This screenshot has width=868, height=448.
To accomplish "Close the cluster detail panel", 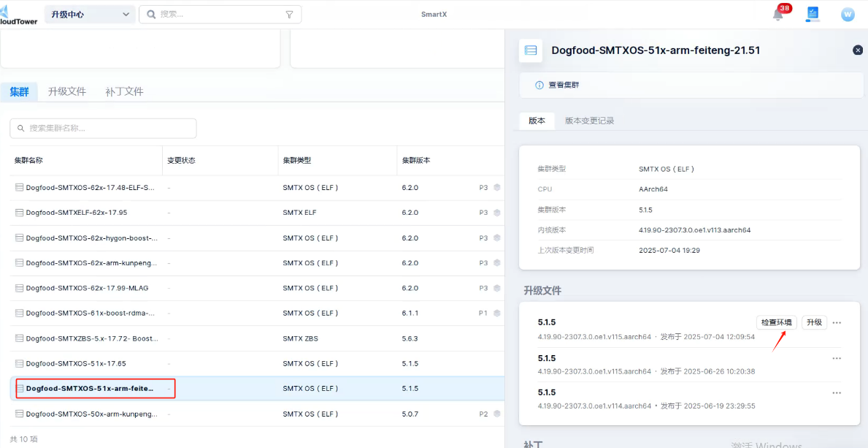I will click(858, 50).
